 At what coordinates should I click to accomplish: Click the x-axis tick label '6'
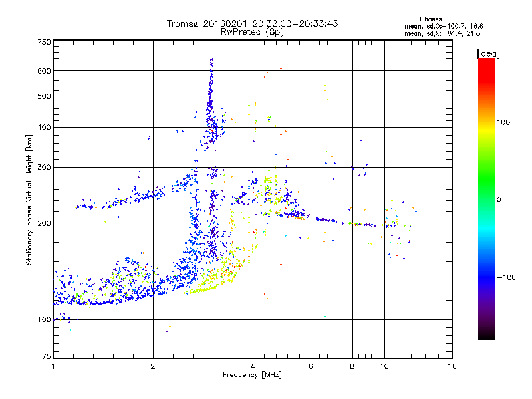pos(311,366)
